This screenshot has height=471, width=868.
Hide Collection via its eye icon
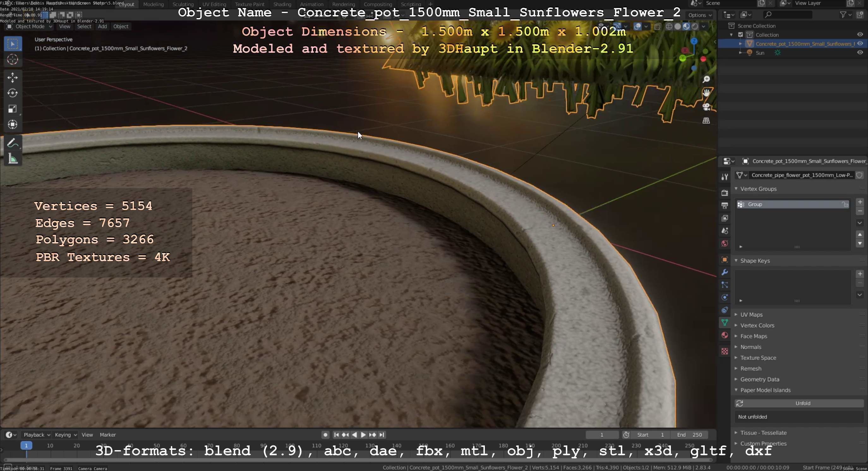click(860, 34)
